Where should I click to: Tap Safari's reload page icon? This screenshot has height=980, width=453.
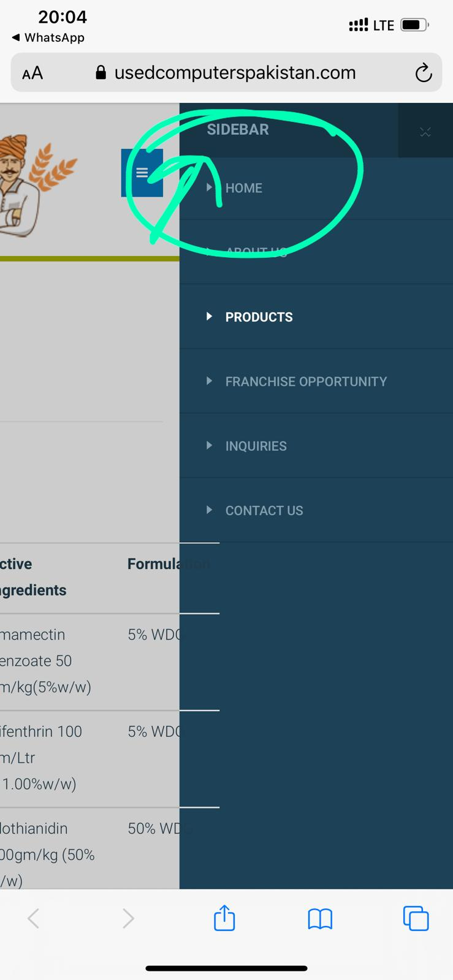tap(424, 73)
